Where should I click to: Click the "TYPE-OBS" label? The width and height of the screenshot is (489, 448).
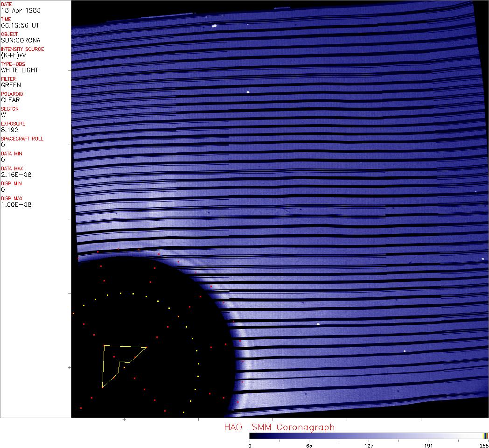tap(13, 64)
